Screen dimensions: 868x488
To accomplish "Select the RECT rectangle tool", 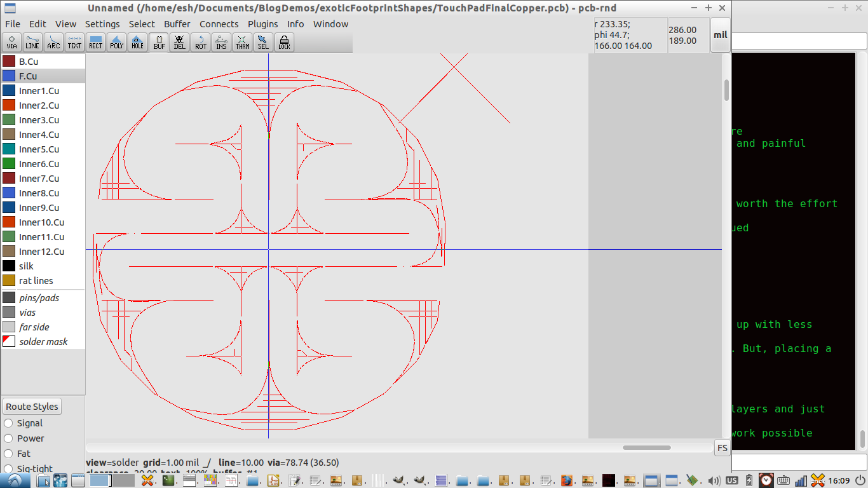I will tap(95, 43).
